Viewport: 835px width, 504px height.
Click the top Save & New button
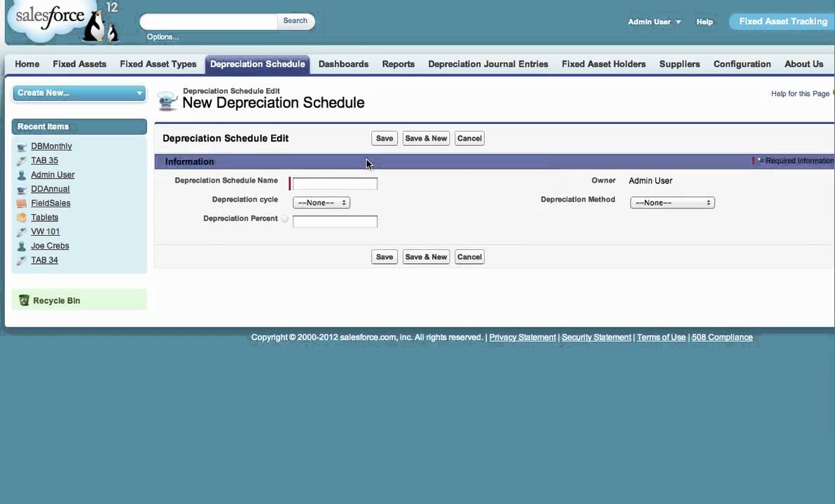[x=426, y=139]
